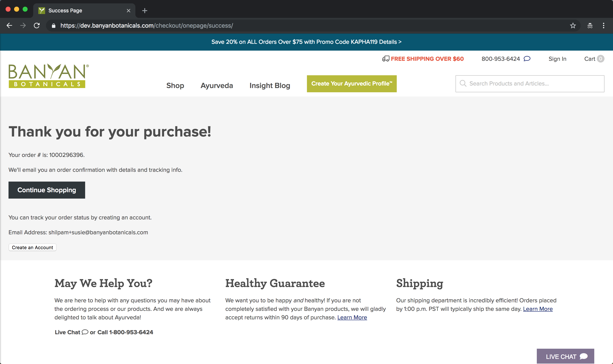
Task: Click the Banyan Botanicals logo
Action: point(49,76)
